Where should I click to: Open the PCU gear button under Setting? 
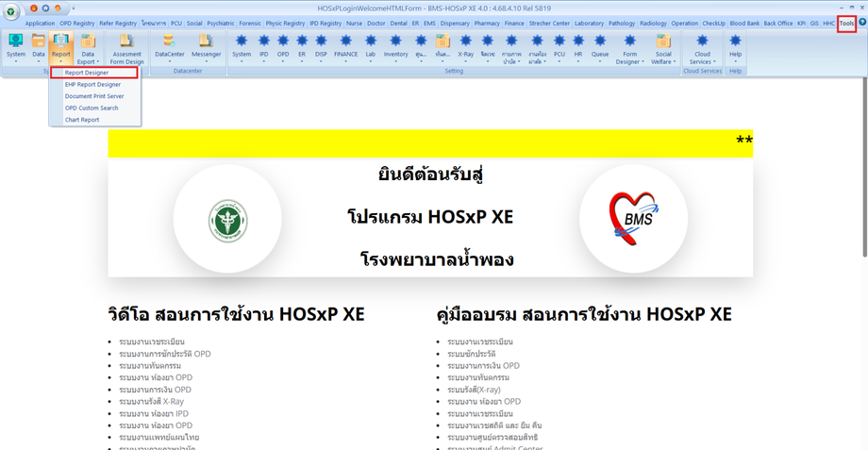tap(559, 47)
